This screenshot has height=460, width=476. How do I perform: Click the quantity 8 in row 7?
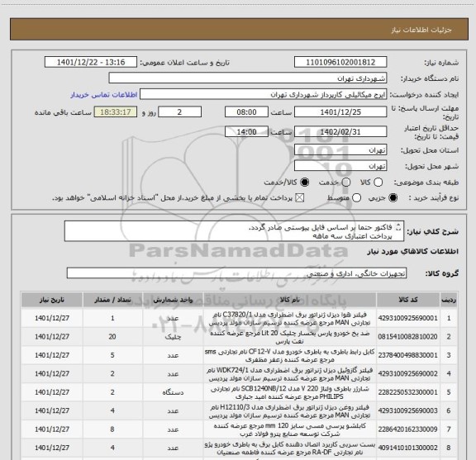[x=112, y=429]
